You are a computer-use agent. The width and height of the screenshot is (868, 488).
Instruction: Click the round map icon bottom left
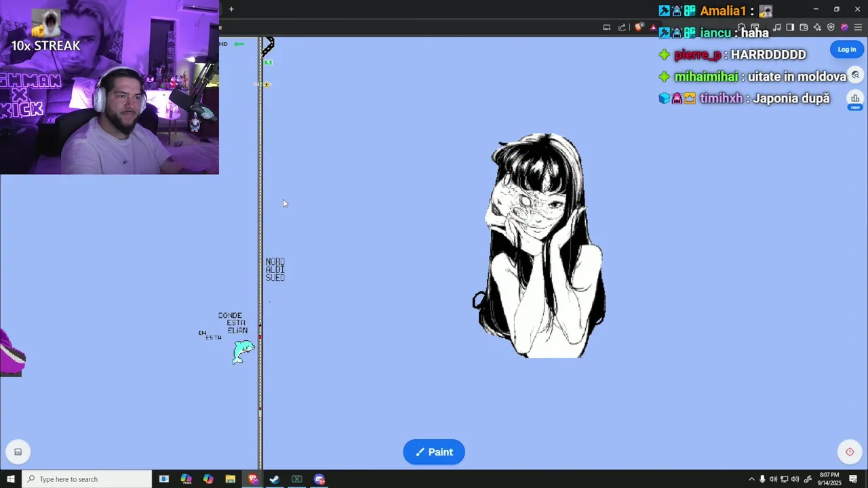[x=18, y=452]
